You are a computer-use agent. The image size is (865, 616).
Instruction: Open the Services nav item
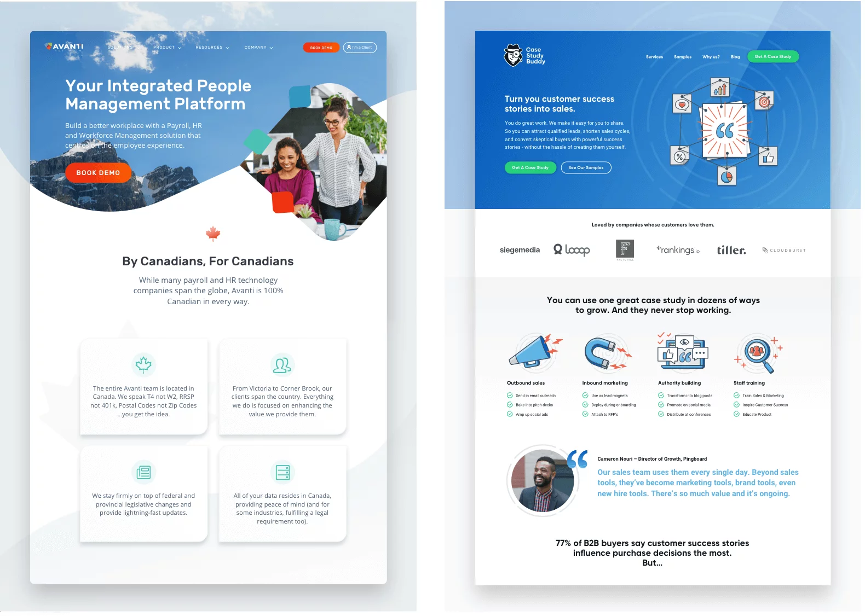pyautogui.click(x=654, y=57)
